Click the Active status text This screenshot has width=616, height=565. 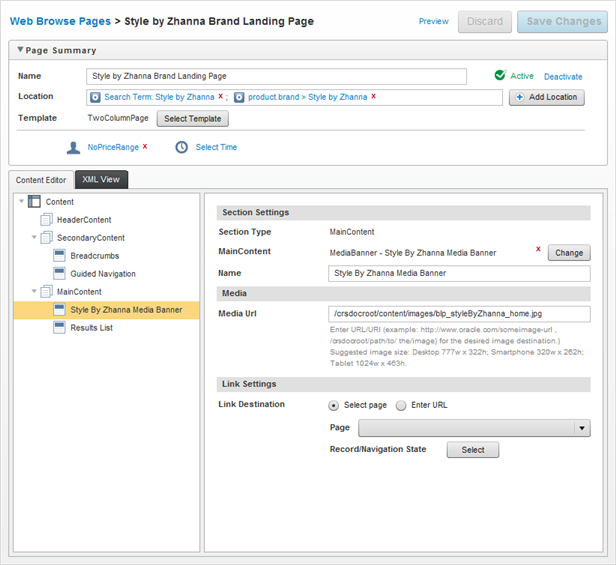[522, 76]
